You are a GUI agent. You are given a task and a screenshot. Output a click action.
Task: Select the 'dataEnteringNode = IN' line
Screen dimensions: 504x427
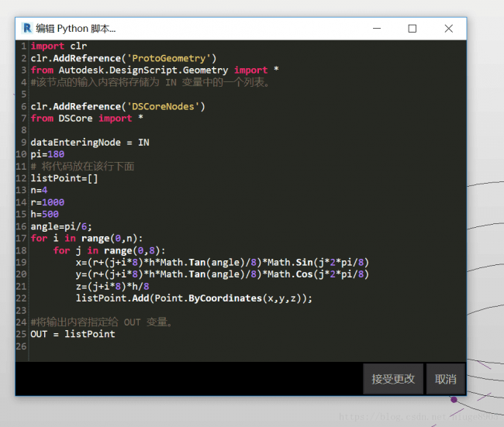(x=90, y=143)
